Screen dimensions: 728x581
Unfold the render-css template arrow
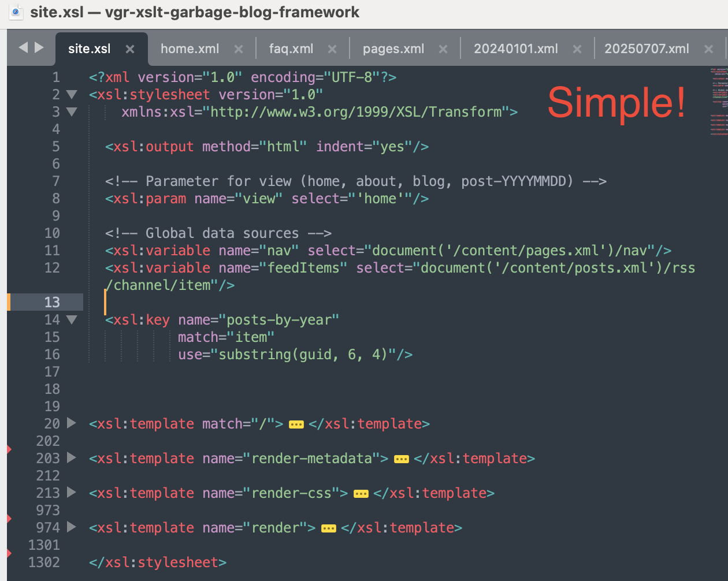[72, 493]
